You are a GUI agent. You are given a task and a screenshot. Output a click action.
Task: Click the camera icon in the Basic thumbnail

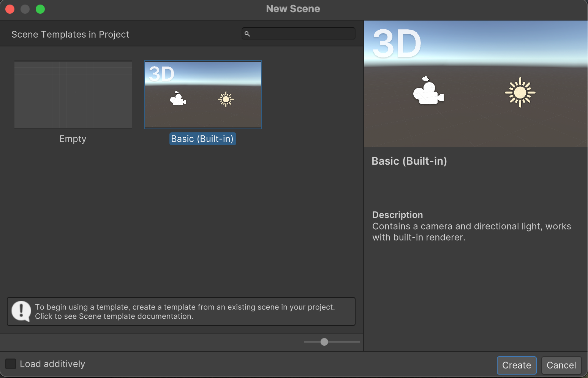coord(178,99)
